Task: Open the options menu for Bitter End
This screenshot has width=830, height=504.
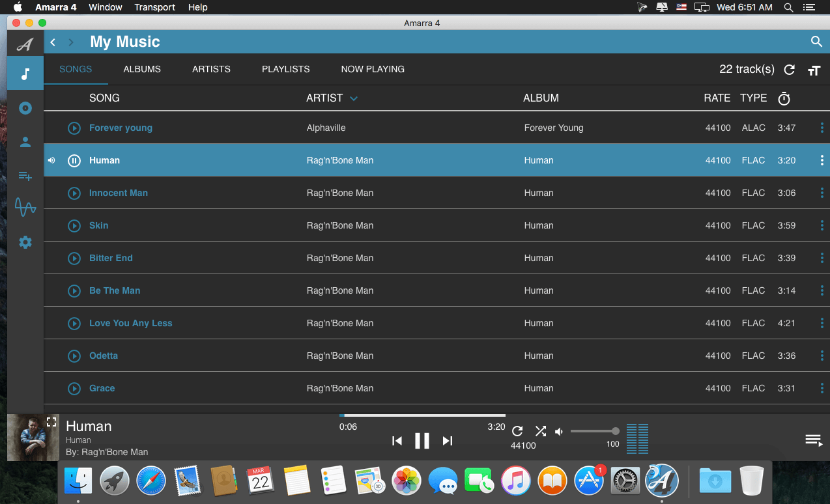Action: pyautogui.click(x=822, y=258)
